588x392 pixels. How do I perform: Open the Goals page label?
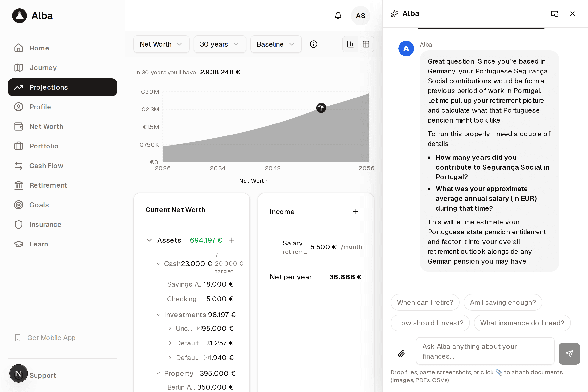point(39,205)
